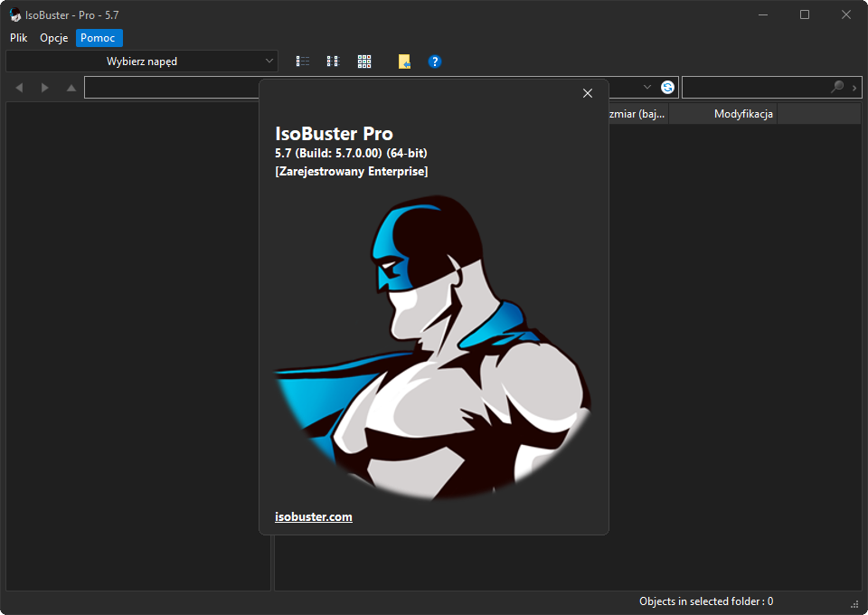The width and height of the screenshot is (868, 615).
Task: Open the Plik menu
Action: pos(18,38)
